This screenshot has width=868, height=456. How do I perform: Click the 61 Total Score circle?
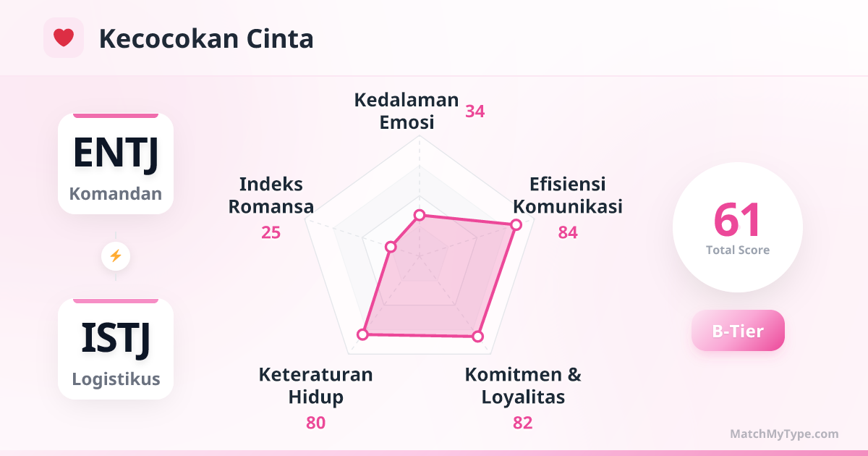click(x=738, y=227)
